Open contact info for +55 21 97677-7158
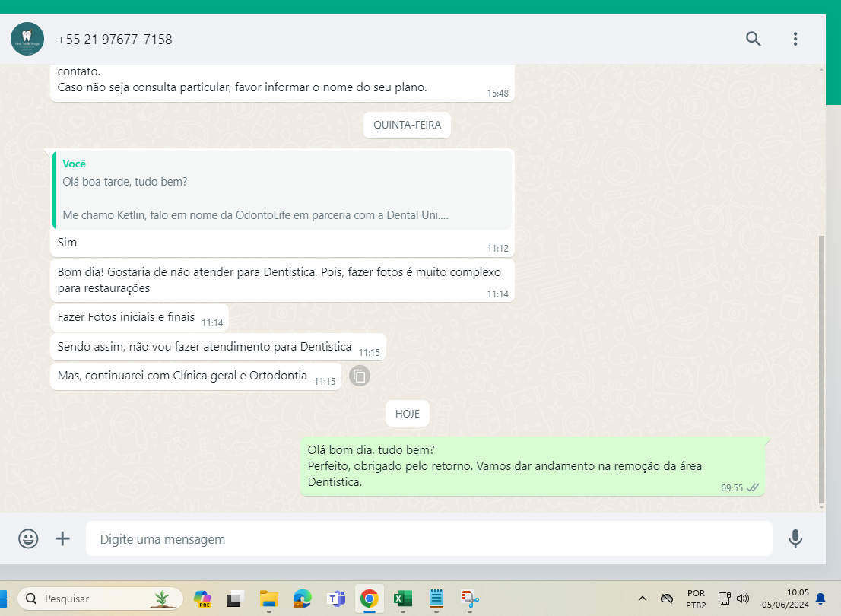The image size is (841, 616). [115, 40]
